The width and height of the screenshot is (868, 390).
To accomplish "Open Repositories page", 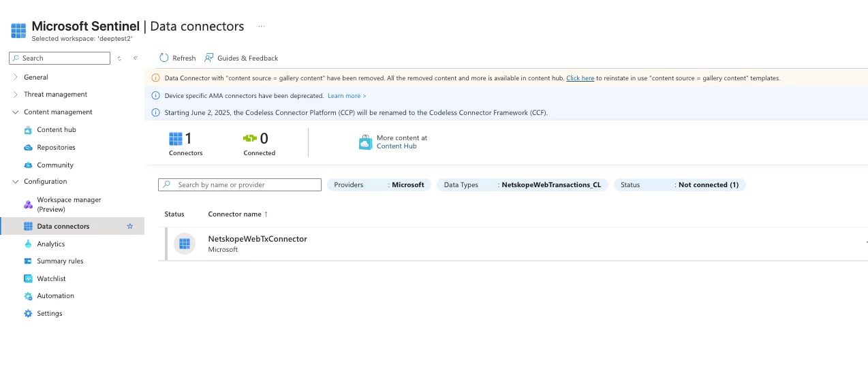I will click(56, 148).
